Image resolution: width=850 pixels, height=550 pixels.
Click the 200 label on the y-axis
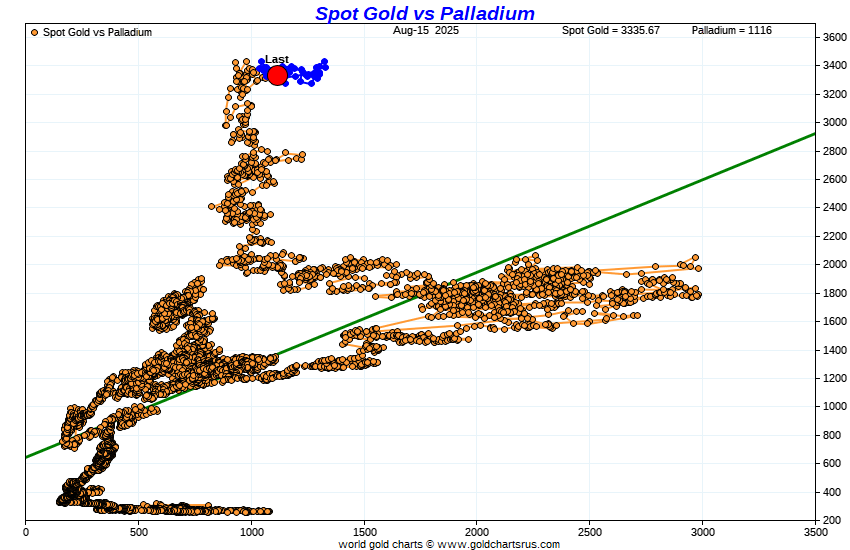[x=831, y=520]
